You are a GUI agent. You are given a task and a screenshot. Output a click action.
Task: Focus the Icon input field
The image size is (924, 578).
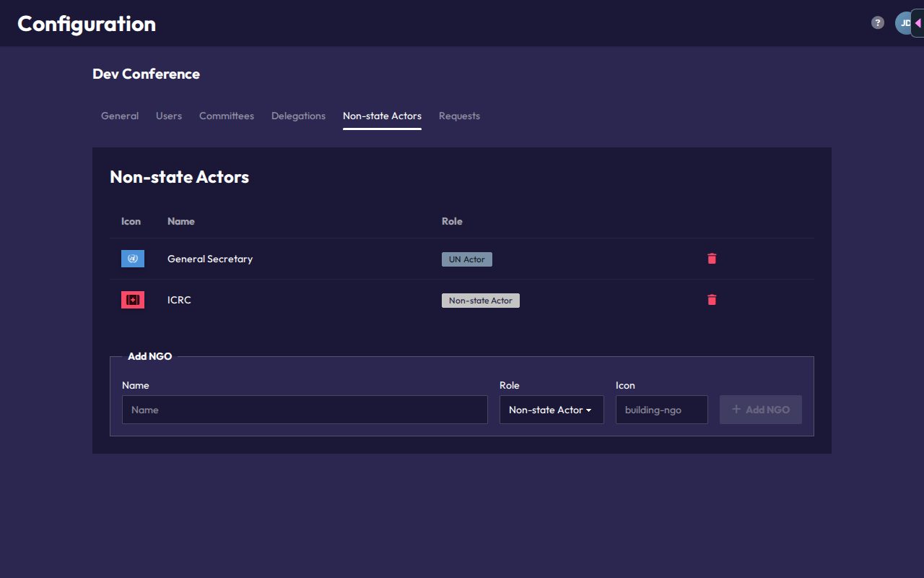pos(662,410)
